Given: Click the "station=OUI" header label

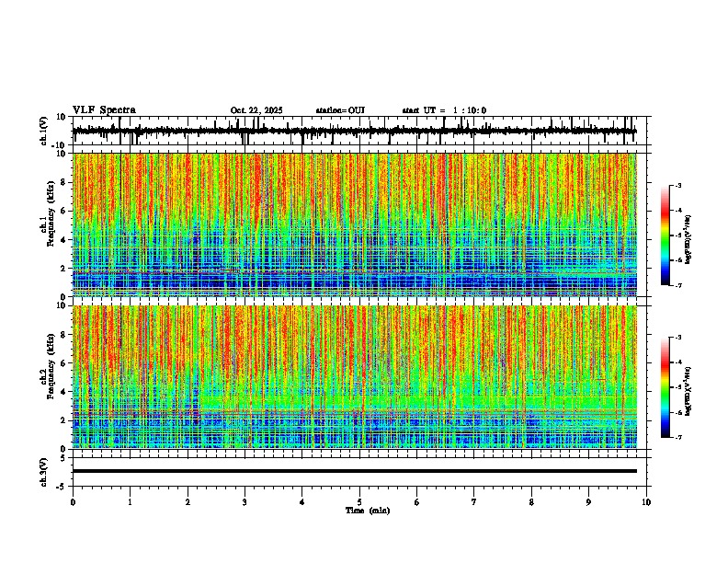Looking at the screenshot, I should click(x=340, y=110).
